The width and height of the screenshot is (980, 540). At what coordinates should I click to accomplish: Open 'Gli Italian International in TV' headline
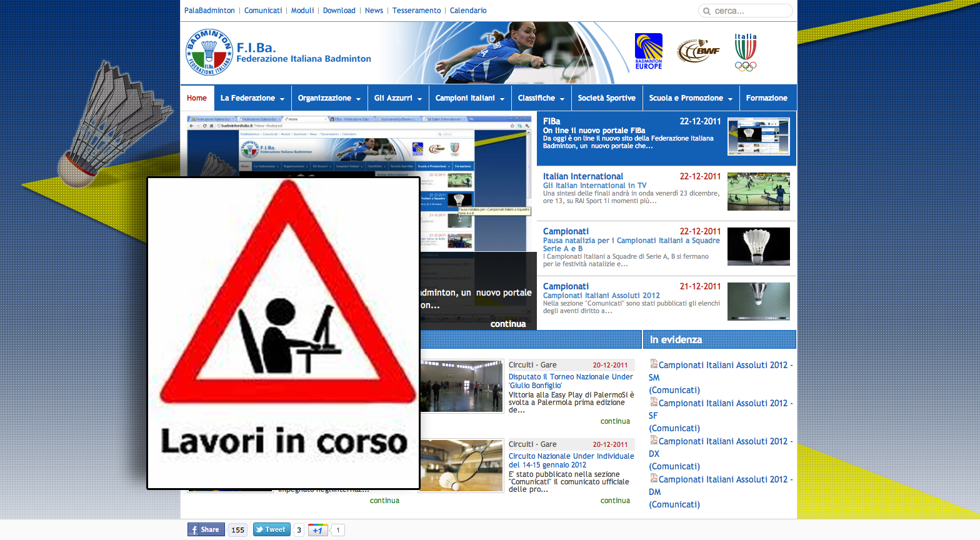tap(594, 186)
